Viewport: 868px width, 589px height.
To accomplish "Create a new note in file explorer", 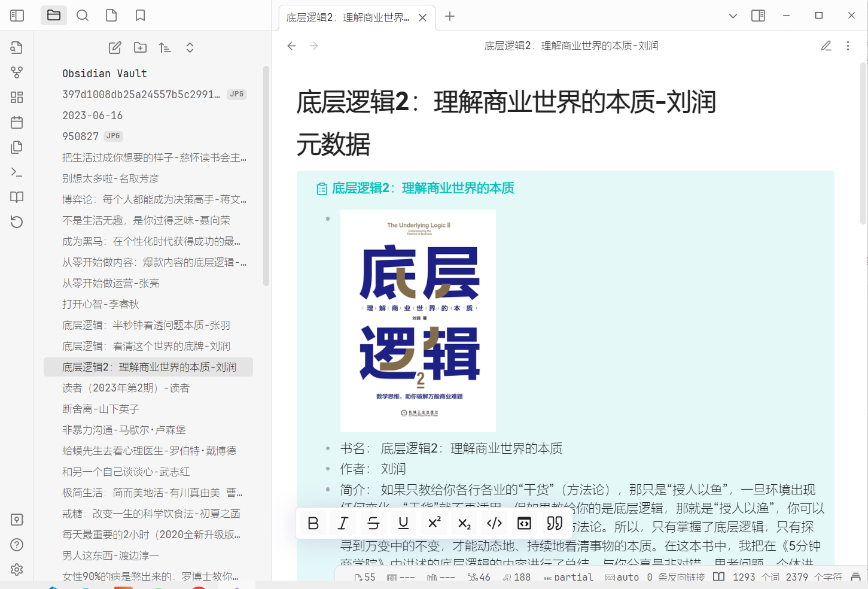I will click(x=115, y=48).
